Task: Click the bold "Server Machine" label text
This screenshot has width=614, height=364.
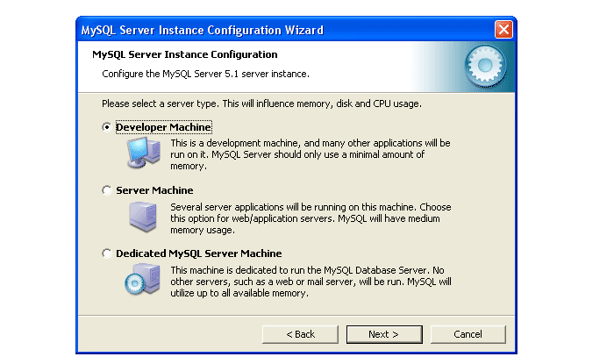Action: click(154, 190)
